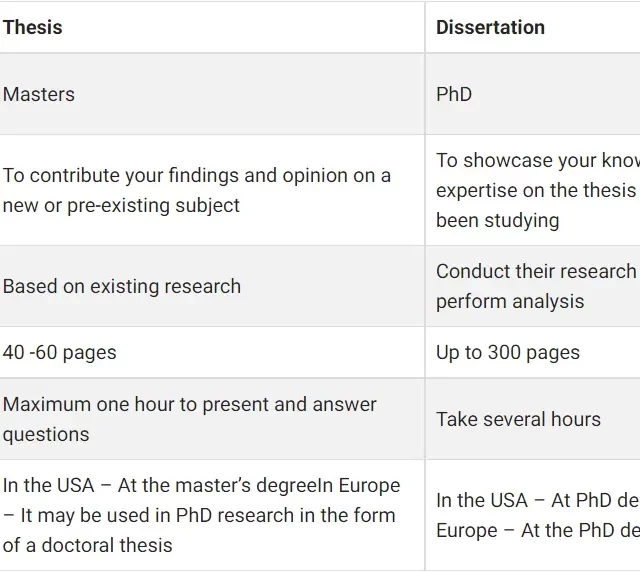Click the '40 -60 pages' cell
640x573 pixels.
[x=60, y=352]
